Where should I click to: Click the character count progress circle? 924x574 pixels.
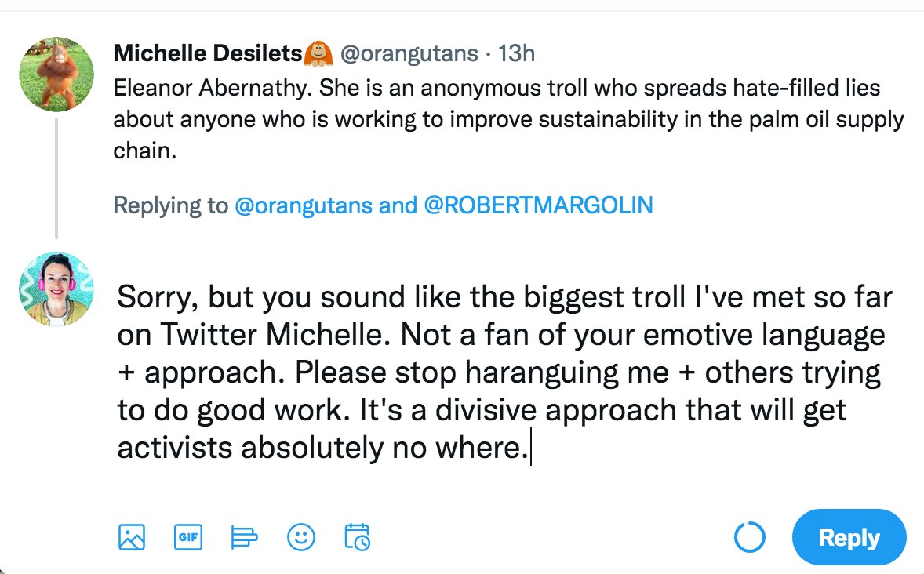pos(749,538)
